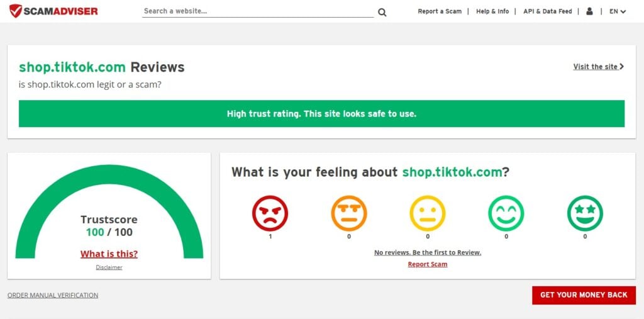Open the Disclaimer link
Image resolution: width=644 pixels, height=319 pixels.
109,267
